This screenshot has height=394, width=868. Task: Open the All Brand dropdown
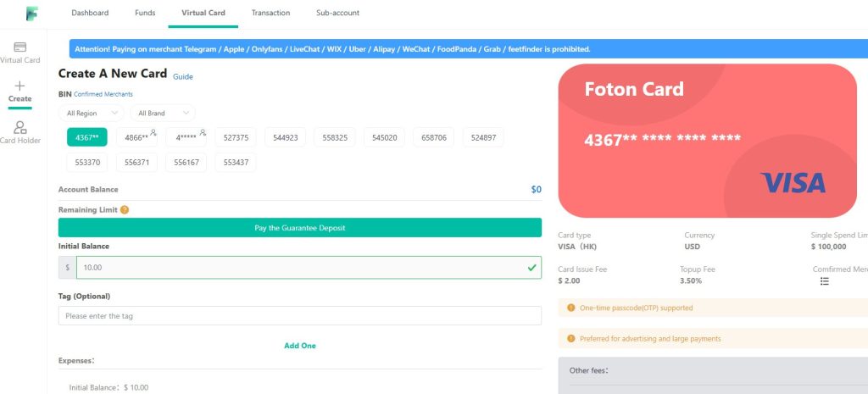point(163,113)
